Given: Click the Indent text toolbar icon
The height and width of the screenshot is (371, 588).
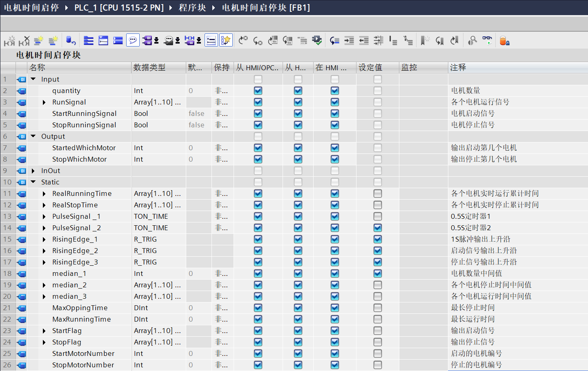Looking at the screenshot, I should pos(349,41).
